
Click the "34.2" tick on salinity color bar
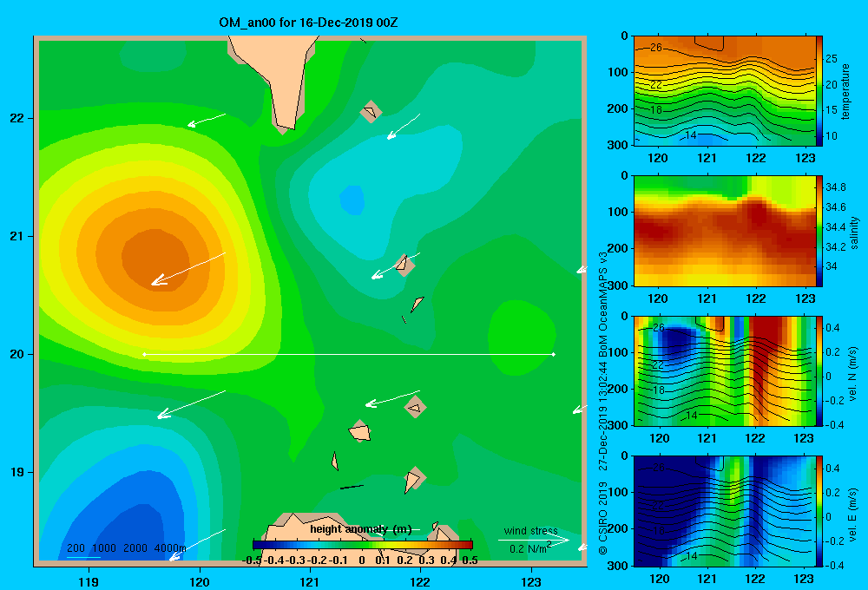(835, 247)
